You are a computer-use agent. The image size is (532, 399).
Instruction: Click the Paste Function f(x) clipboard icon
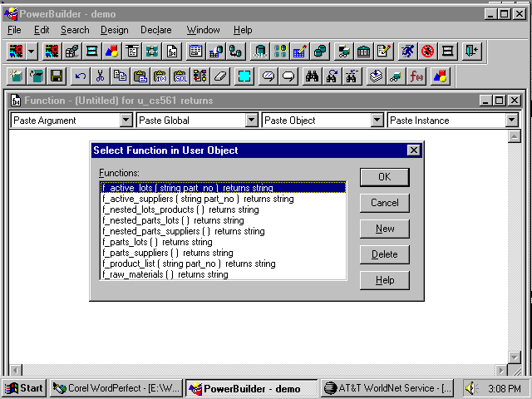[160, 76]
